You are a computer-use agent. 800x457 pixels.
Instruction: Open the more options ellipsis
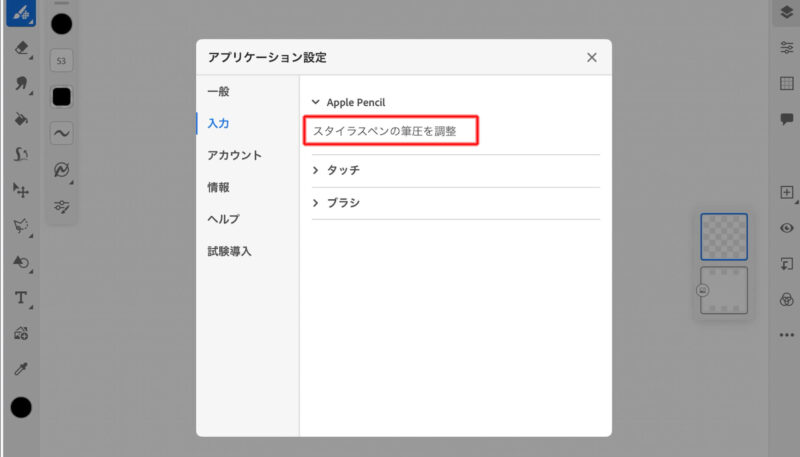pos(787,335)
